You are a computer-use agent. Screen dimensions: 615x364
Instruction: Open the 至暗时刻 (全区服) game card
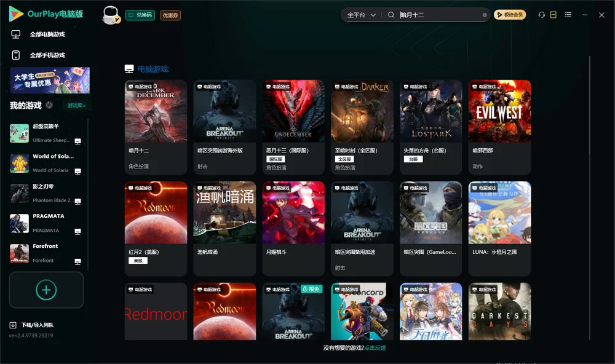[x=362, y=127]
